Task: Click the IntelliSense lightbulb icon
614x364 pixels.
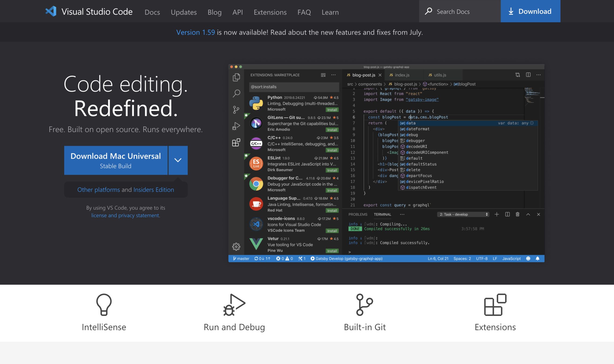Action: click(104, 304)
